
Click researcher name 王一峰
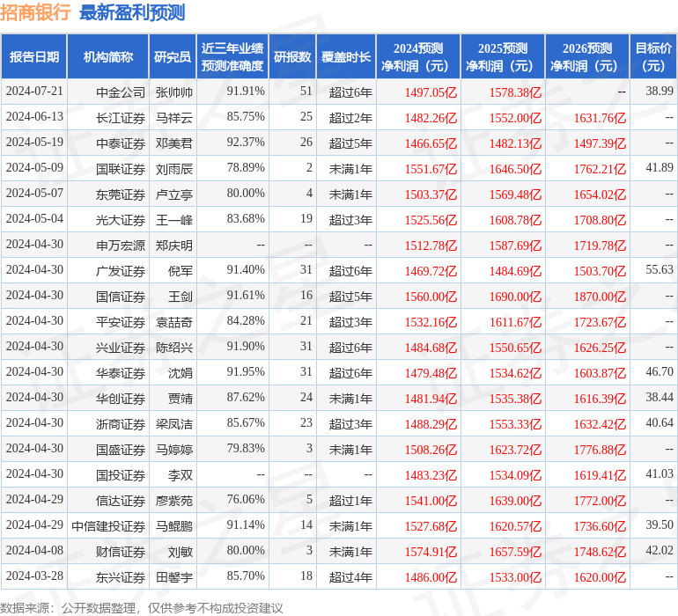tap(173, 220)
